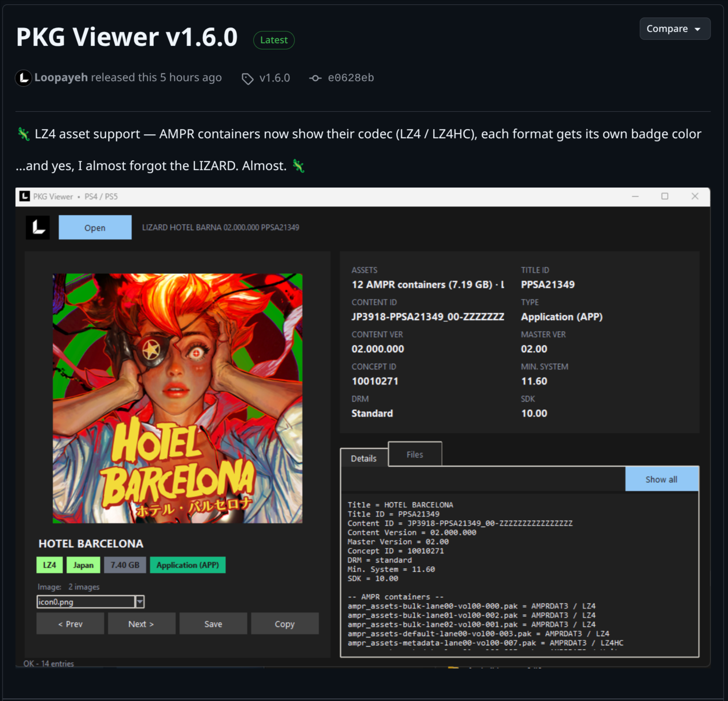Screen dimensions: 728x701
Task: Click the Min. System value 11.60
Action: [534, 381]
